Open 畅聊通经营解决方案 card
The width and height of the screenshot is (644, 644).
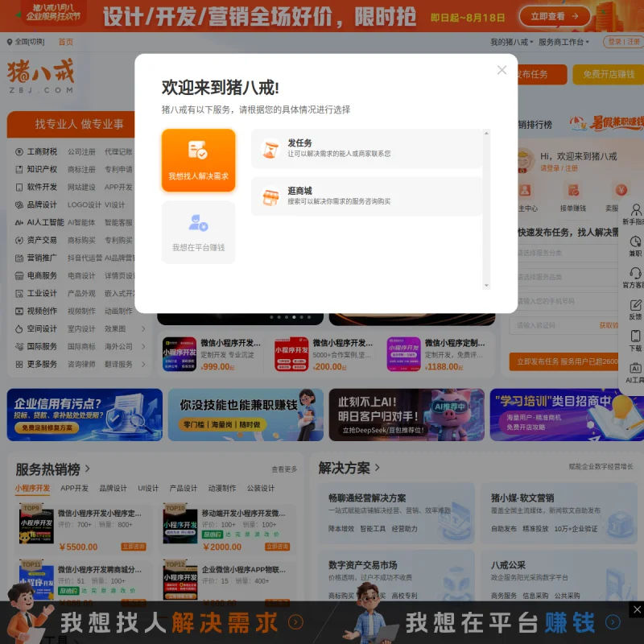tap(396, 513)
